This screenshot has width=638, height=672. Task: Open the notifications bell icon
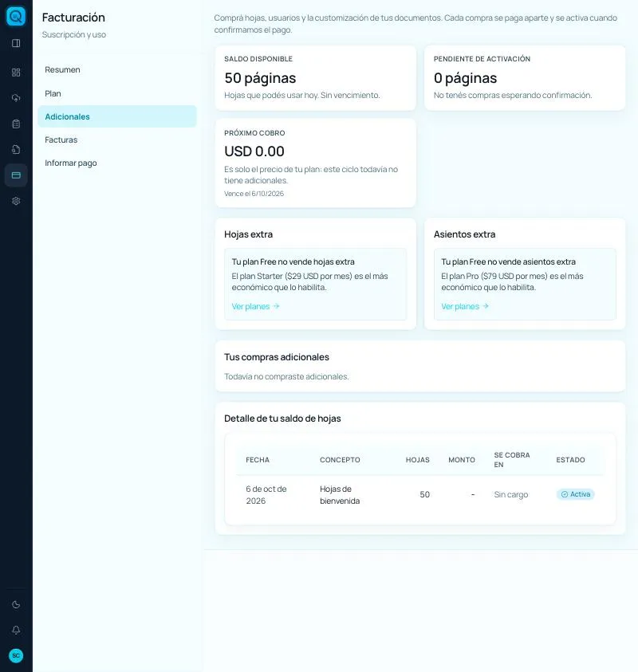16,630
